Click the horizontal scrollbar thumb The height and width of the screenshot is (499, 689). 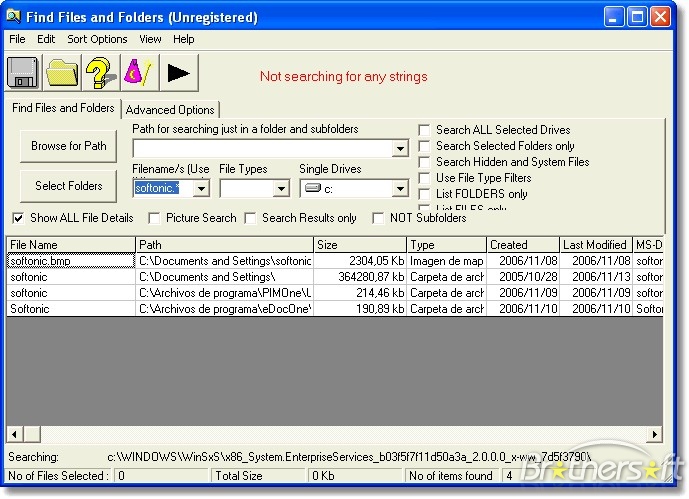32,434
